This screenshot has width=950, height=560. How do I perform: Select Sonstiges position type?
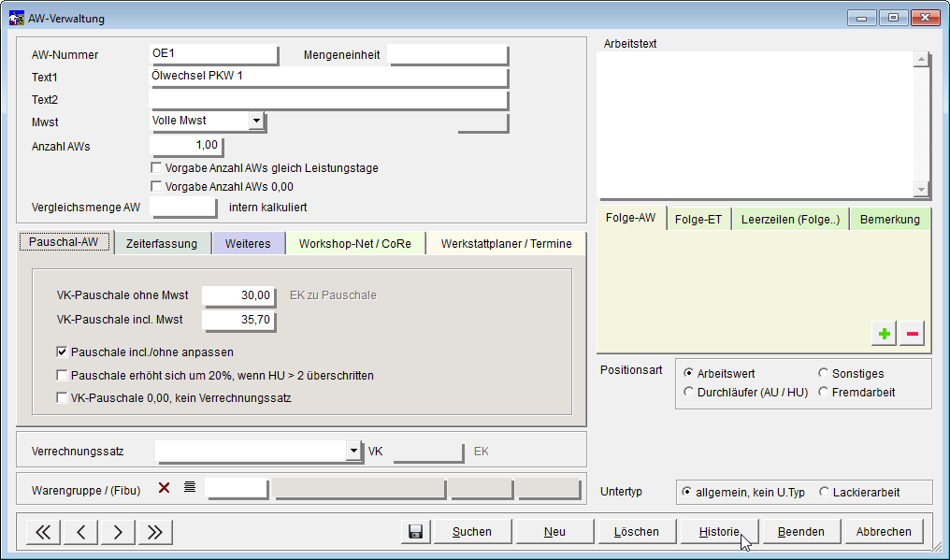click(x=824, y=373)
